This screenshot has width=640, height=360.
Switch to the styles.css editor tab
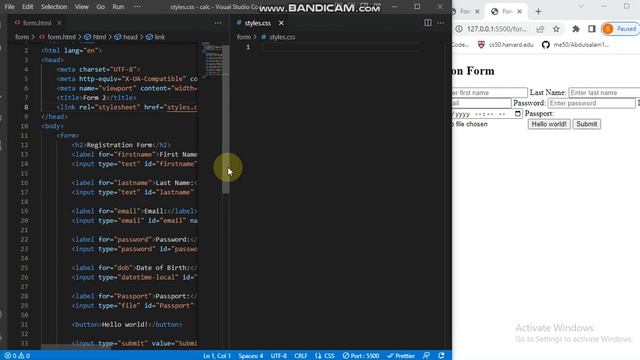[257, 23]
